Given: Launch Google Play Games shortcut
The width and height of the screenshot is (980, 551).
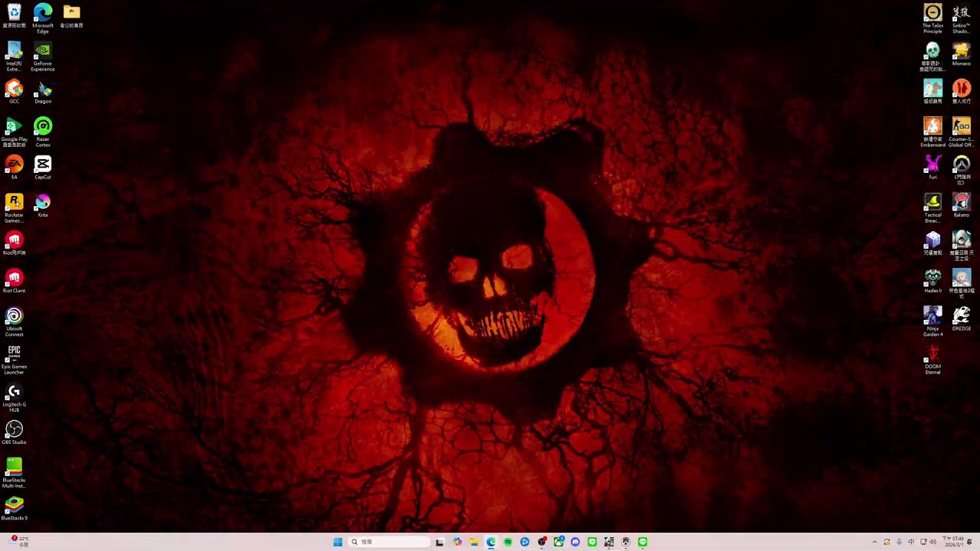Looking at the screenshot, I should pyautogui.click(x=14, y=132).
